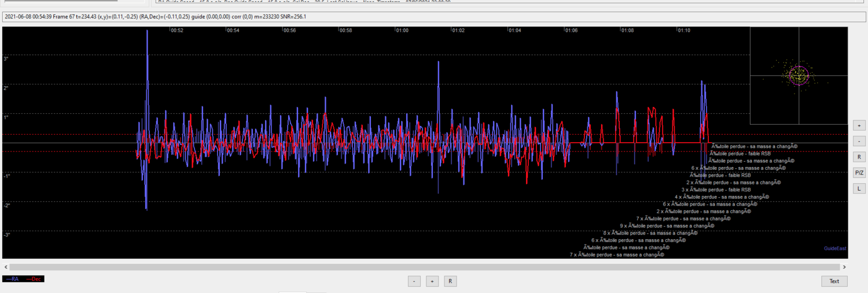Click the -3" axis label
The width and height of the screenshot is (868, 293).
tap(6, 235)
